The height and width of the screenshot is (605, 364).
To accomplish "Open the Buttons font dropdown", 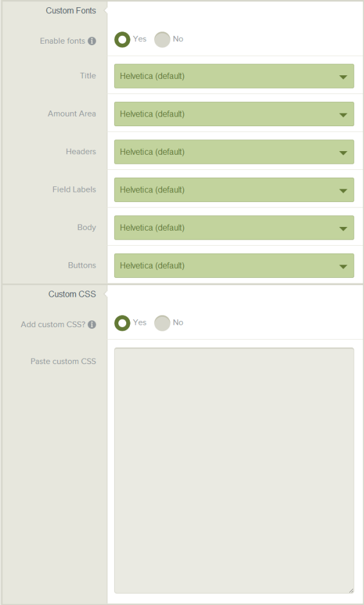I will 234,265.
